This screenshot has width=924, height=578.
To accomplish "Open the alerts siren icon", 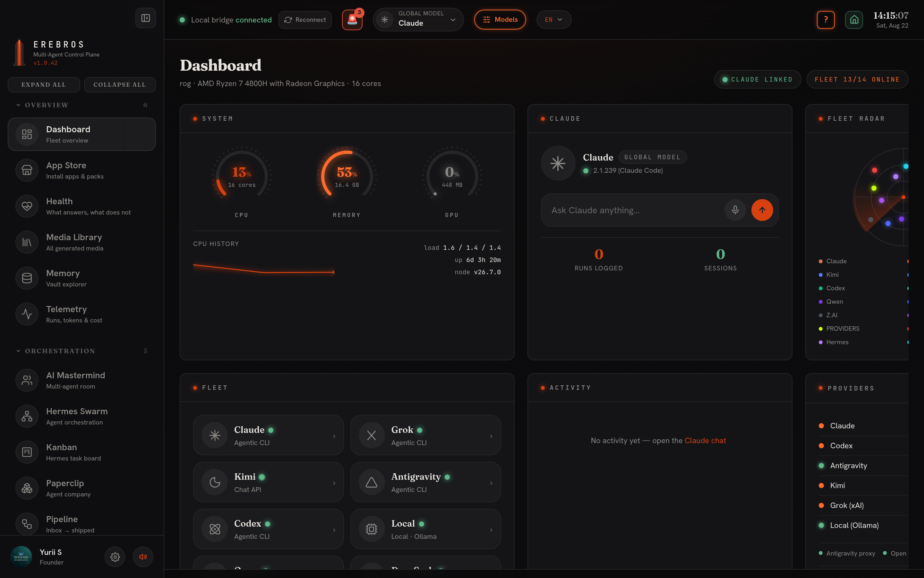I will point(352,20).
